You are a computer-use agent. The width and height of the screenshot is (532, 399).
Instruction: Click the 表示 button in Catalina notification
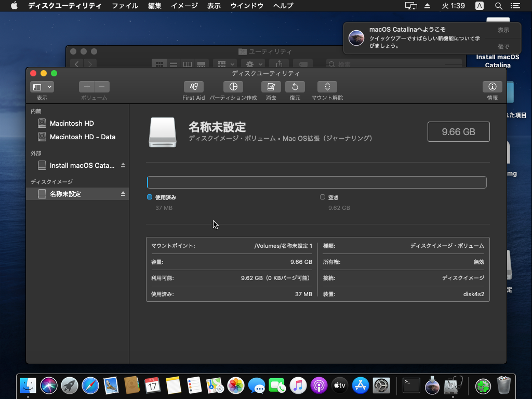pyautogui.click(x=503, y=30)
